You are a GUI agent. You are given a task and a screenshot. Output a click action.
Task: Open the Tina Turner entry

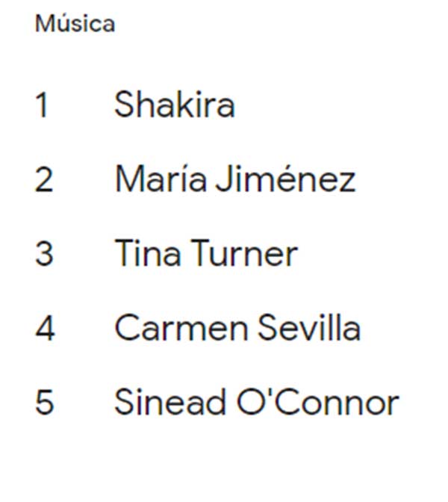(205, 254)
